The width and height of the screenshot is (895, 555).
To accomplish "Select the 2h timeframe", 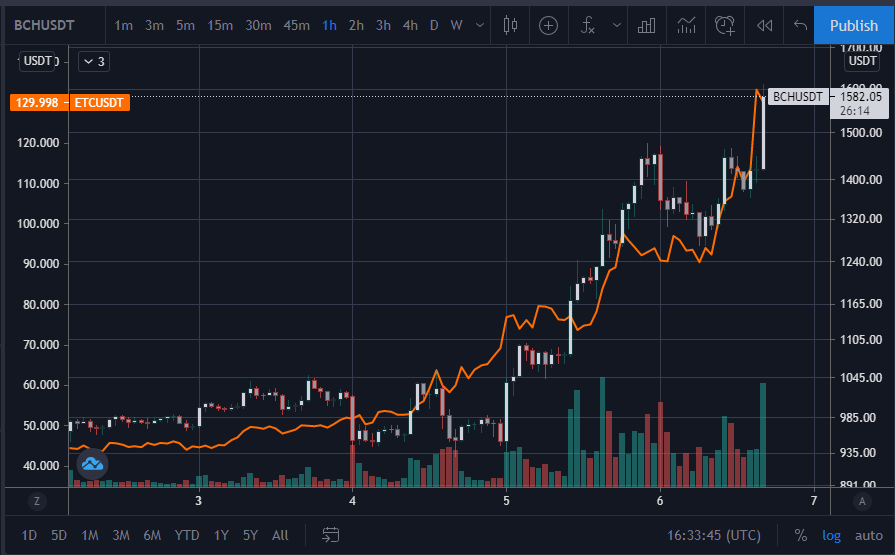I will [356, 25].
